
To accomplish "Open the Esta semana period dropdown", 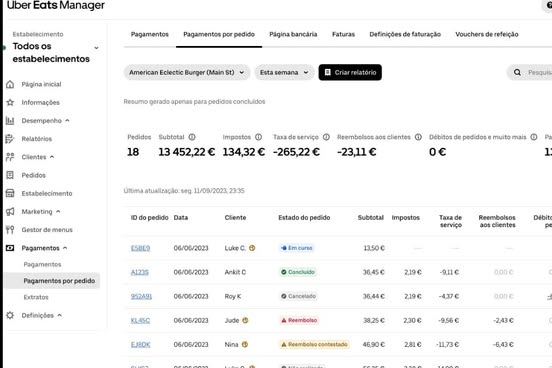I will (x=284, y=72).
